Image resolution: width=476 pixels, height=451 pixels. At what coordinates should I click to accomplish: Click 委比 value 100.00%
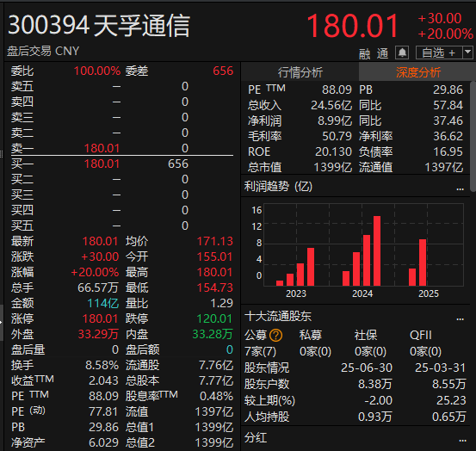pos(97,71)
